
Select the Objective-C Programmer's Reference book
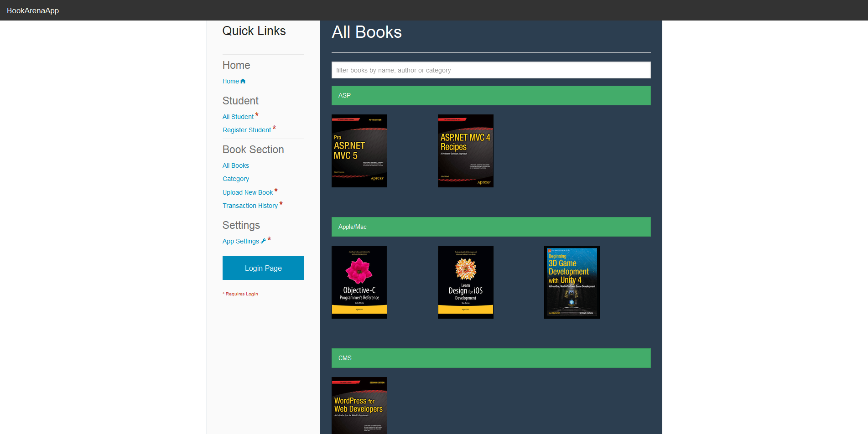click(359, 282)
